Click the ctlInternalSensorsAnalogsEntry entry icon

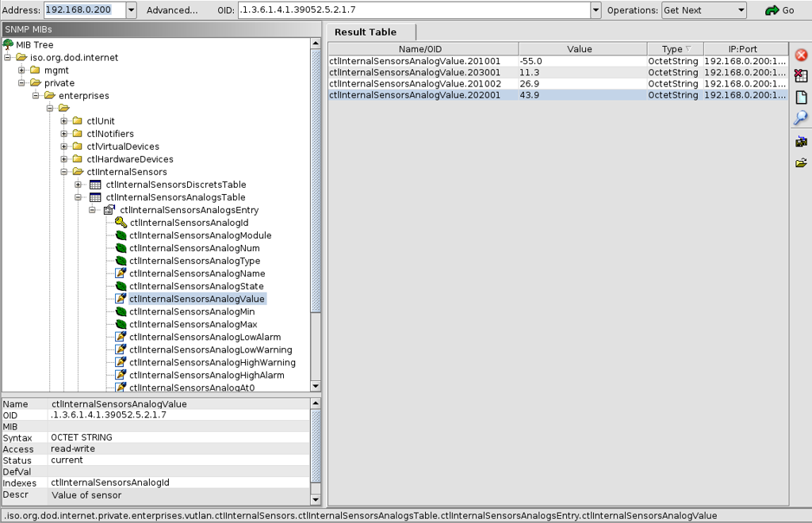coord(109,210)
